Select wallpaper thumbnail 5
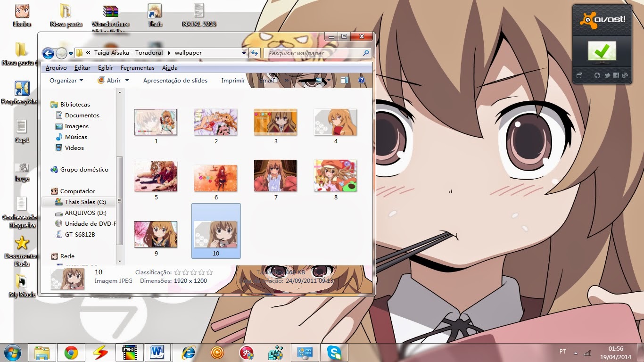The width and height of the screenshot is (644, 362). pyautogui.click(x=156, y=176)
